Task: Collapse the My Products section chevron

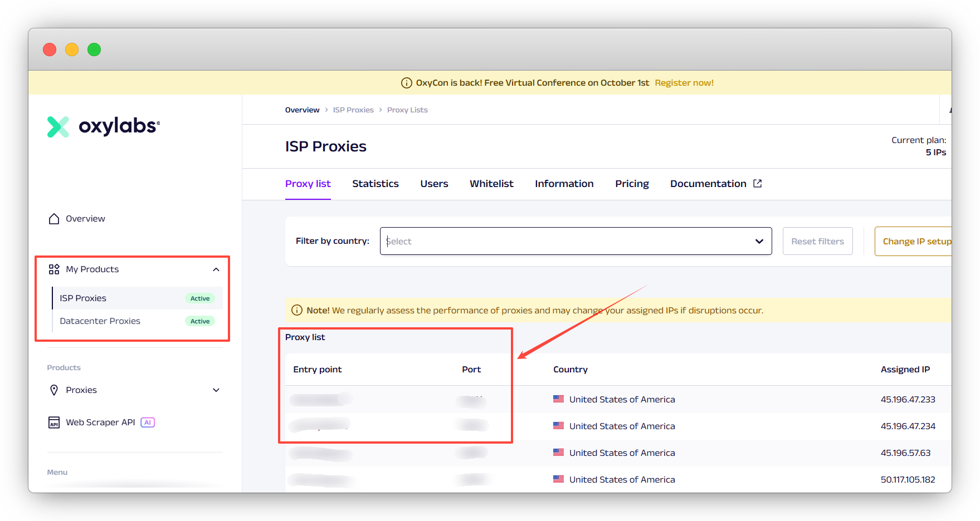Action: coord(216,269)
